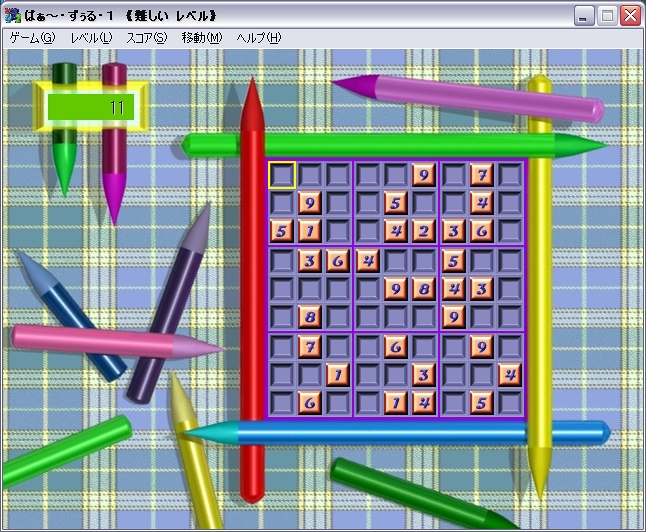
Task: Open the レベル(L) level menu
Action: pyautogui.click(x=91, y=38)
